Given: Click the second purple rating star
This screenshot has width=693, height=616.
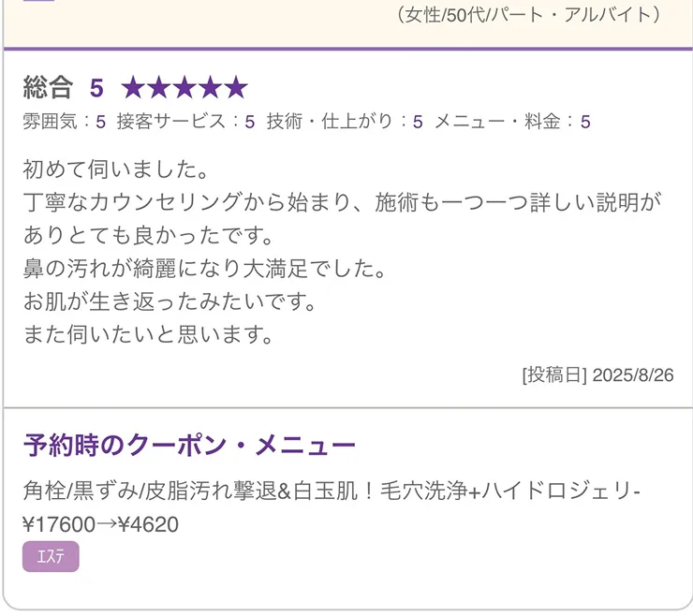Looking at the screenshot, I should [x=159, y=88].
